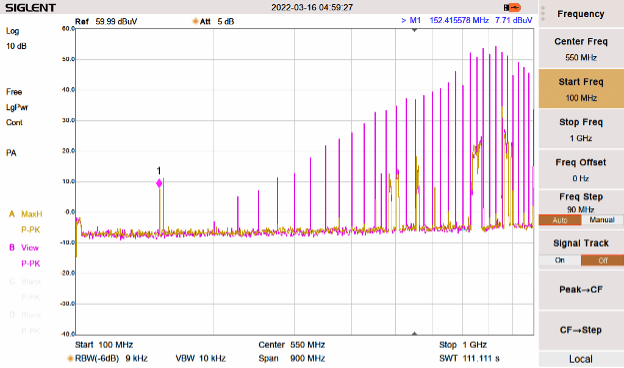Click the Local button

[581, 359]
